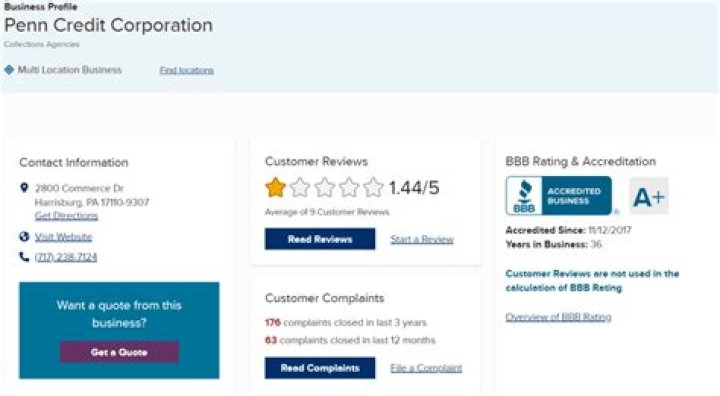
Task: Click 176 complaints closed in last 3 years
Action: [x=346, y=322]
